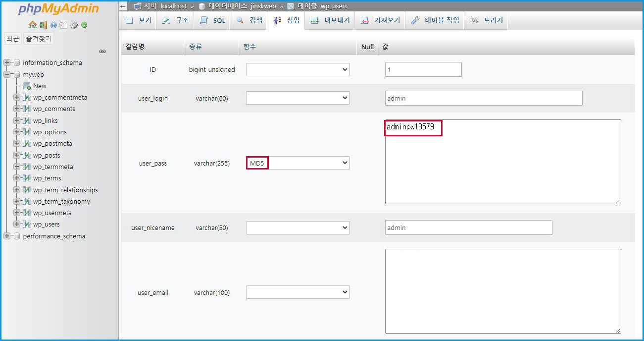Click the phpMyAdmin home icon
This screenshot has width=644, height=341.
(32, 25)
